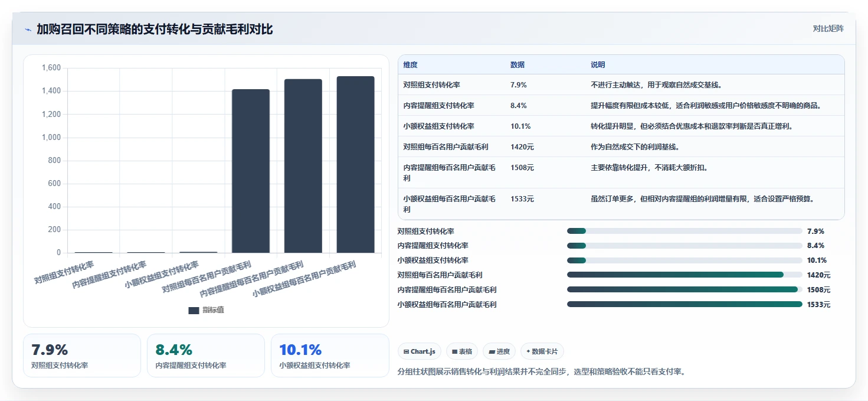
Task: Click the title 加购召回不同策略的支付转化与贡献毛利对比
Action: click(155, 30)
